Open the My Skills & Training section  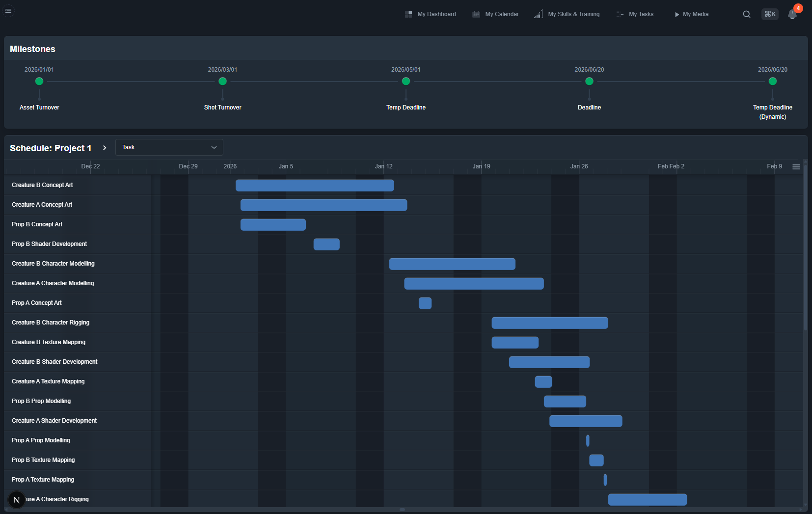coord(567,14)
